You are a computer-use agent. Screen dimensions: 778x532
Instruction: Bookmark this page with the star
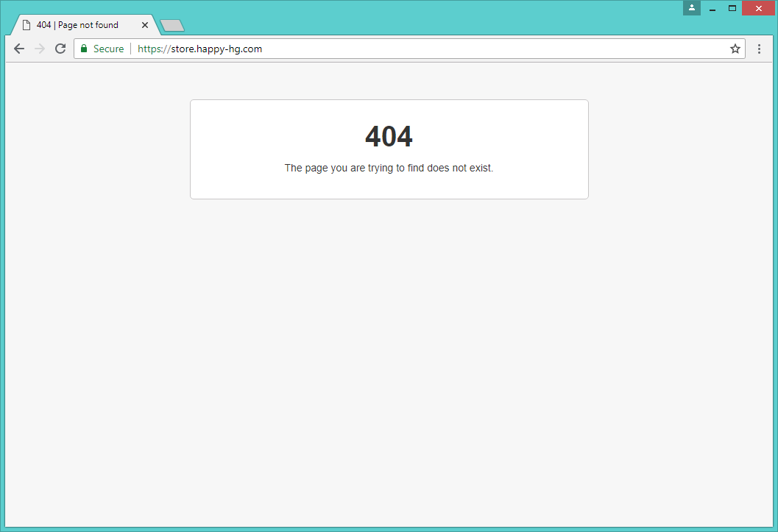click(x=735, y=49)
